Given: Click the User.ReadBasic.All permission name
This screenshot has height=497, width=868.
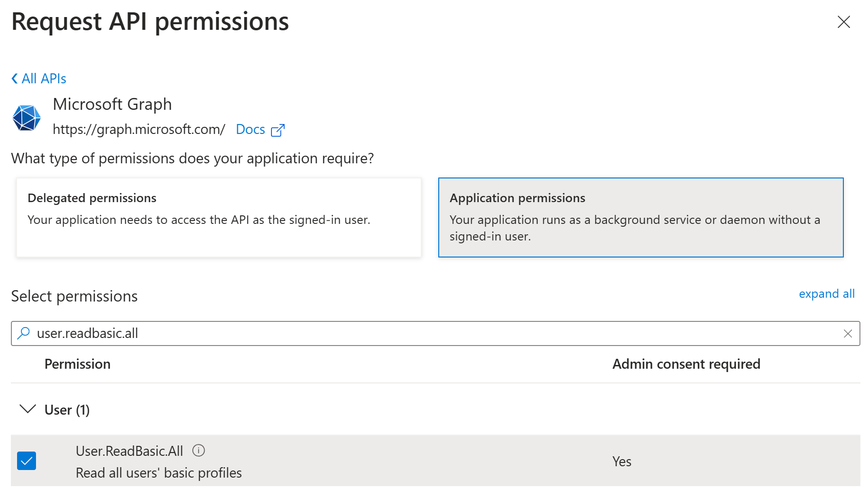Looking at the screenshot, I should pyautogui.click(x=129, y=451).
